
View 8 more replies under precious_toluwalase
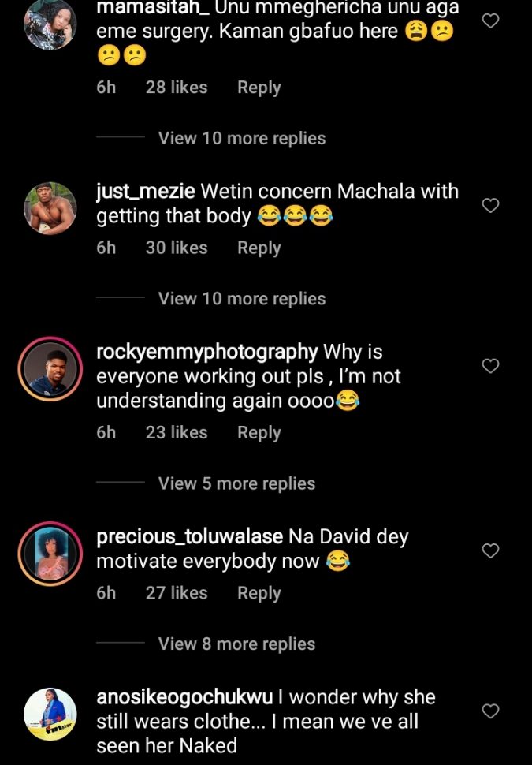[236, 644]
